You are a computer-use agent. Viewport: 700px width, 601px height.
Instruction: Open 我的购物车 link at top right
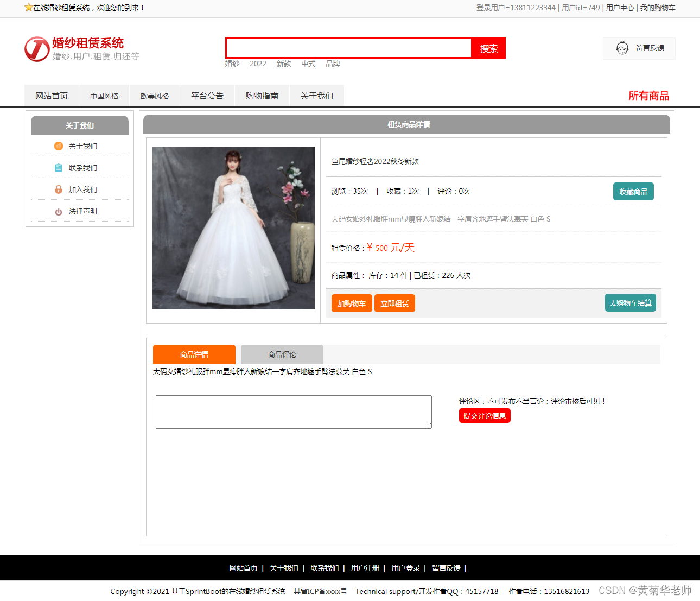click(658, 8)
